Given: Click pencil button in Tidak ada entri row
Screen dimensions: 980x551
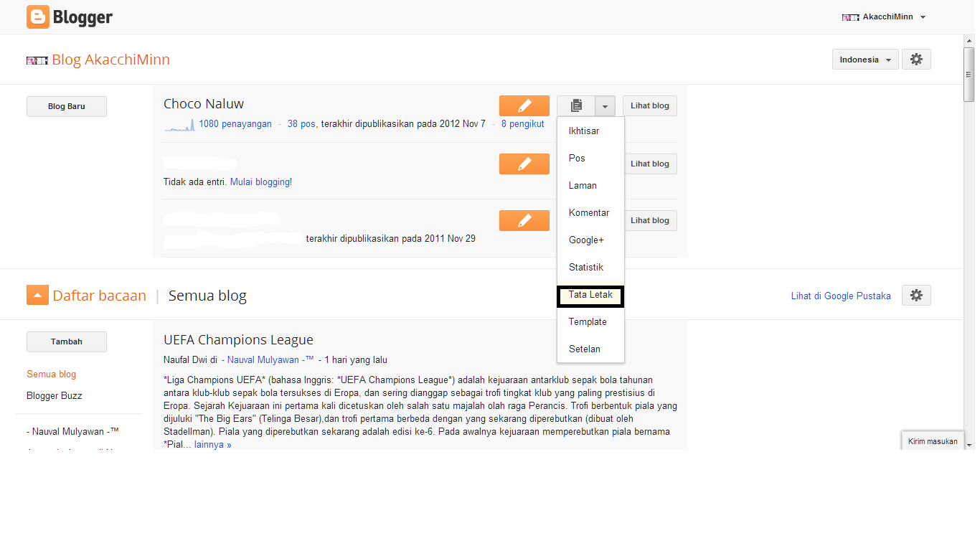Looking at the screenshot, I should tap(524, 164).
